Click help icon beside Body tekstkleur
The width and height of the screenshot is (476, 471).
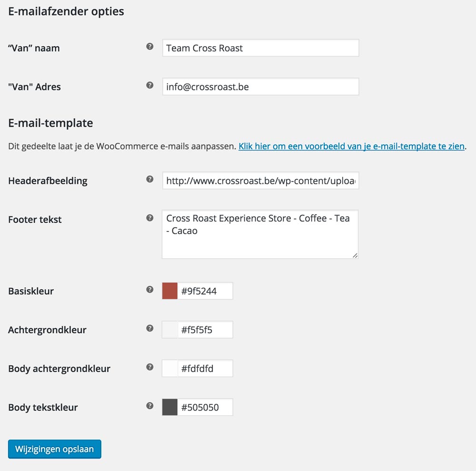pos(150,406)
